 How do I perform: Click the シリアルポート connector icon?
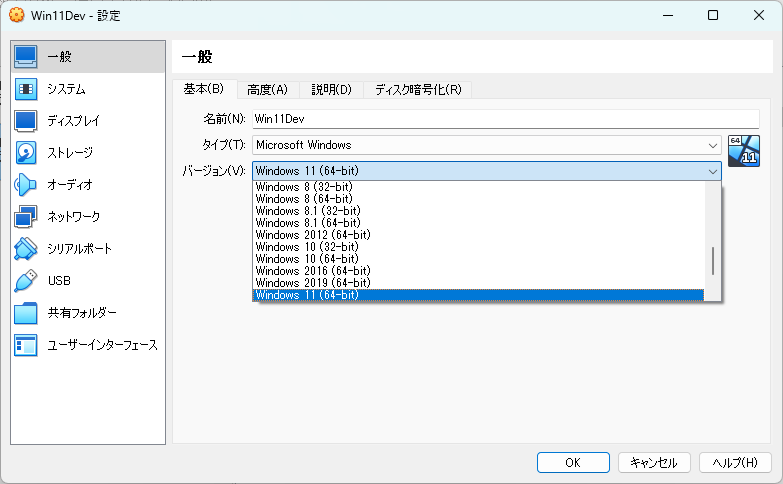25,249
